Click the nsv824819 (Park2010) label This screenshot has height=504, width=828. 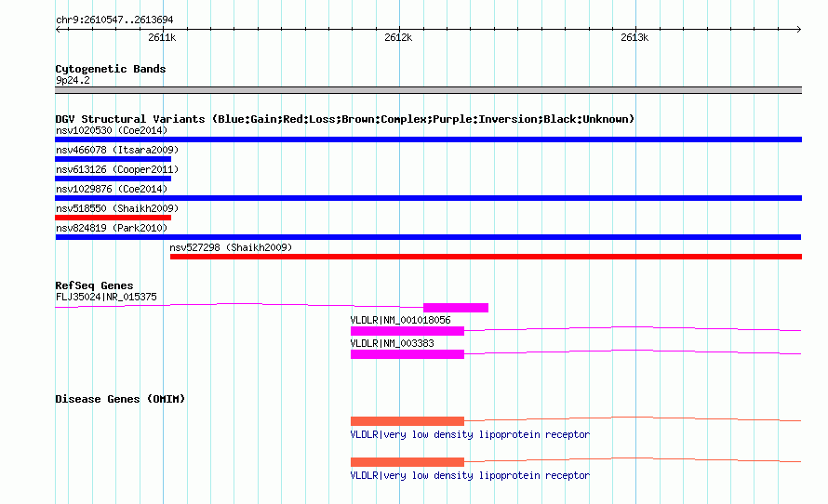[x=112, y=228]
